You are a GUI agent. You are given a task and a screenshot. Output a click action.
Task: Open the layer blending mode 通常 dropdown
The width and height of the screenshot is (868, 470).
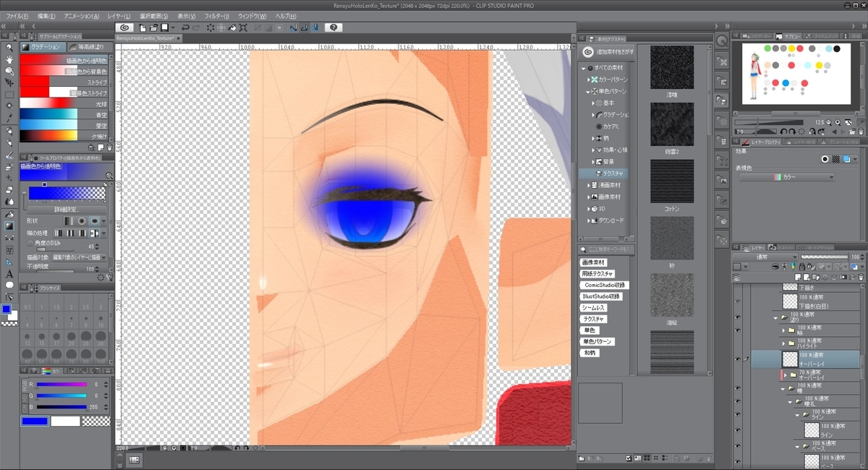765,257
